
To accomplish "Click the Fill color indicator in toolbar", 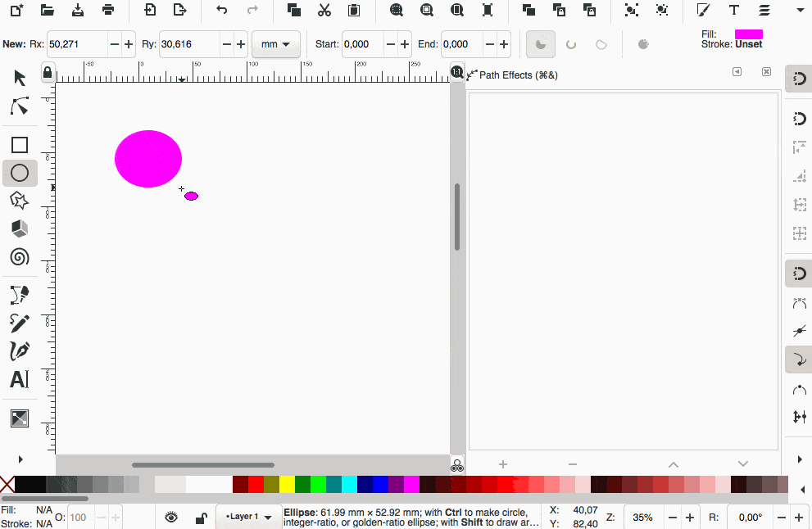I will pyautogui.click(x=749, y=34).
